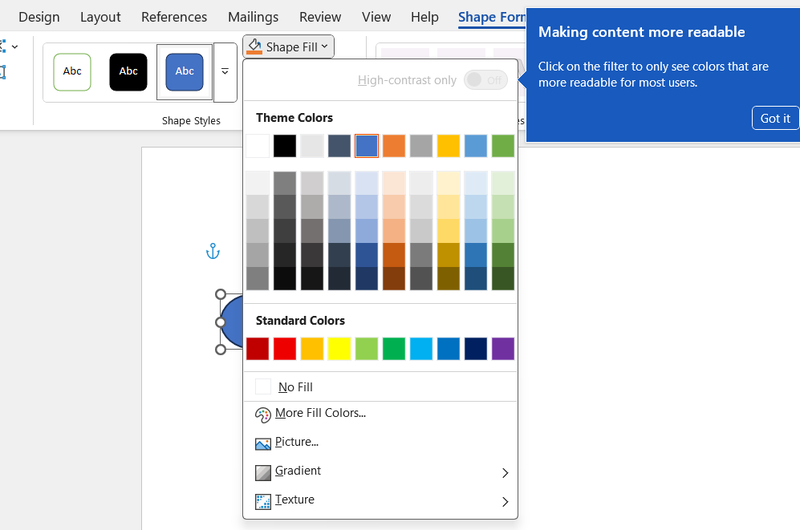This screenshot has width=800, height=530.
Task: Pick the orange standard color
Action: point(312,349)
